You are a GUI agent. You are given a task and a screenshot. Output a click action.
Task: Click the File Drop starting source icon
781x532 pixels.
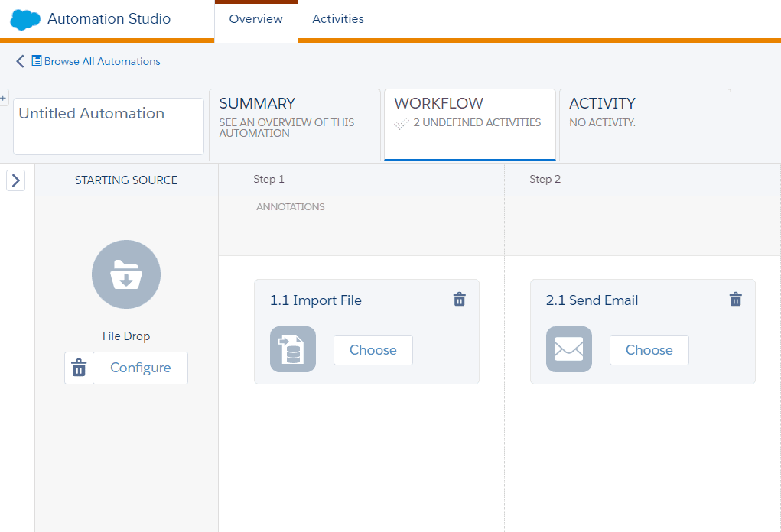pos(126,274)
